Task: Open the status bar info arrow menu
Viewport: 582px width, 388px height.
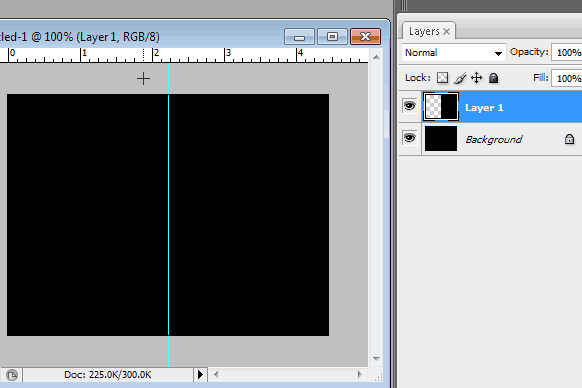Action: point(200,375)
